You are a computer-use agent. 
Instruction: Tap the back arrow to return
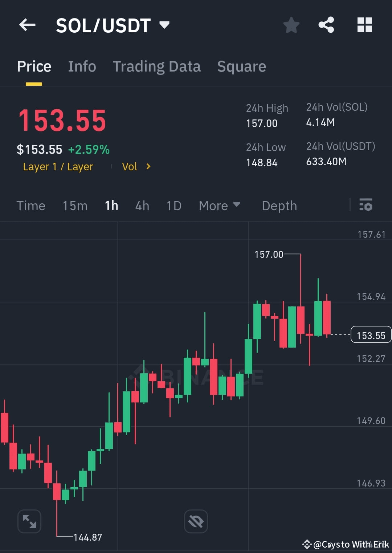click(27, 25)
